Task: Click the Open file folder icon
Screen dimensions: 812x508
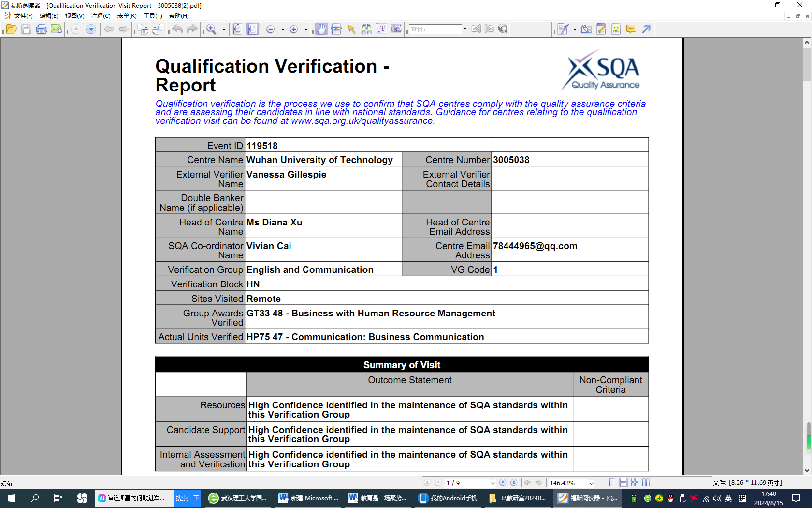Action: [11, 30]
